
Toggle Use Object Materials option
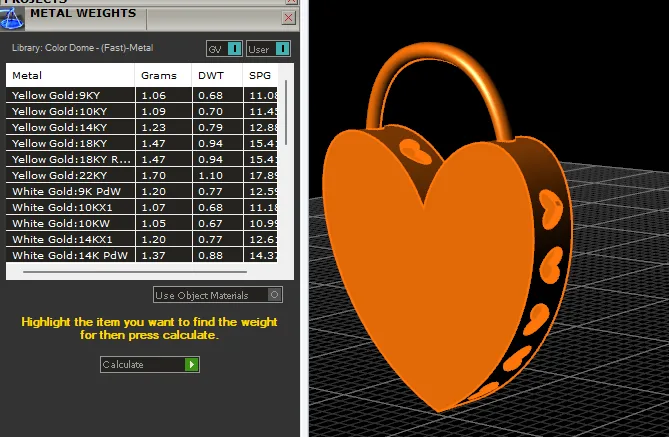click(218, 295)
